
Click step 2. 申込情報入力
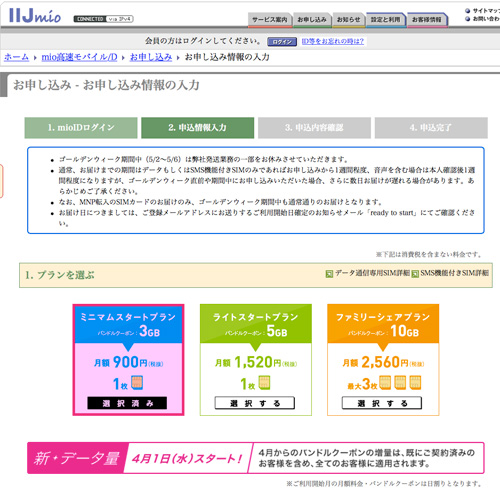pos(198,128)
